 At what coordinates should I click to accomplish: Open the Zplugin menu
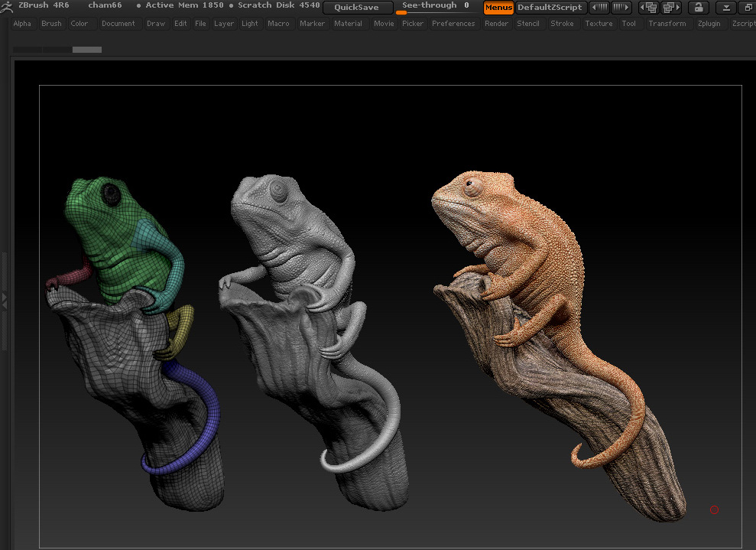pyautogui.click(x=709, y=23)
